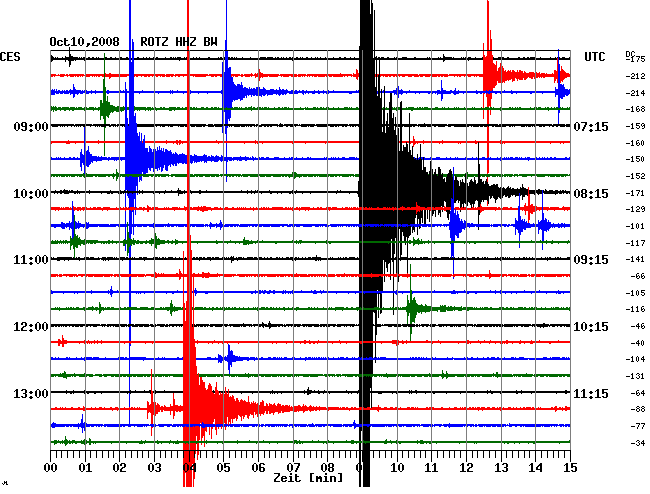
Task: Click DC offset value '-212'
Action: (x=635, y=76)
